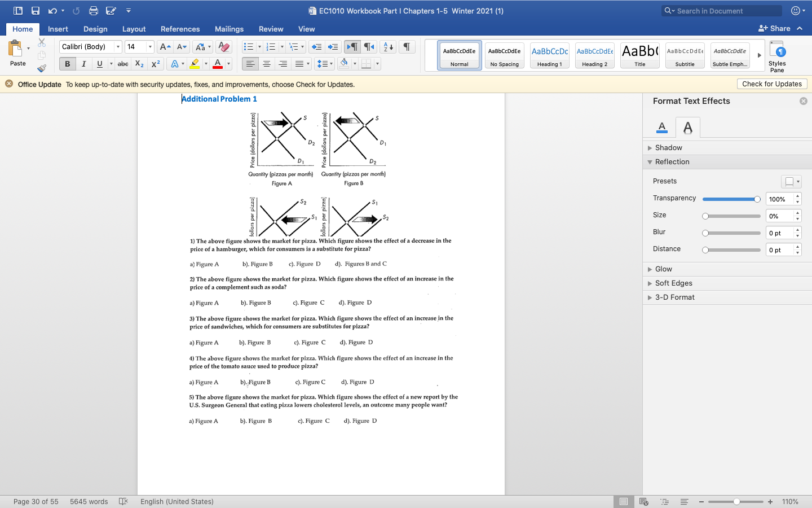The height and width of the screenshot is (508, 812).
Task: Center align text icon
Action: [x=267, y=64]
